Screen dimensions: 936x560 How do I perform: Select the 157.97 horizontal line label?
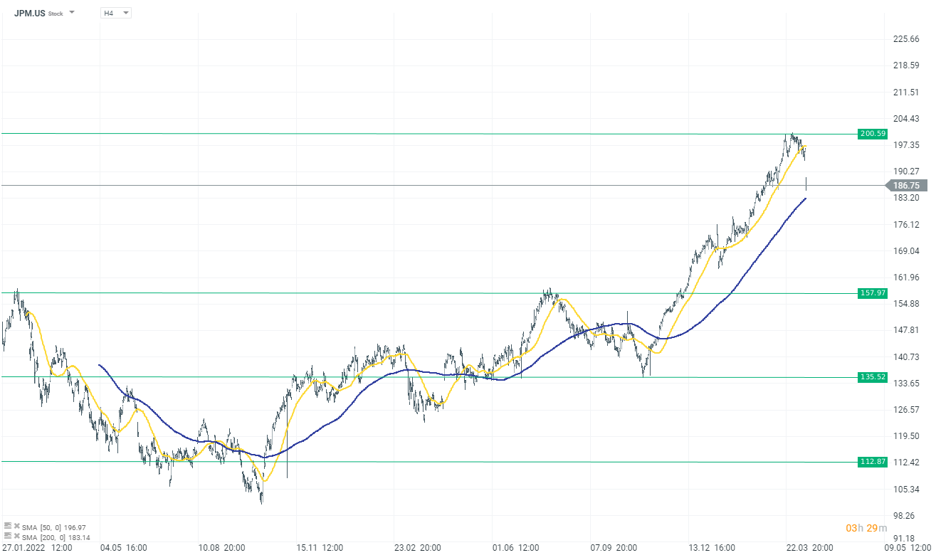pos(873,293)
